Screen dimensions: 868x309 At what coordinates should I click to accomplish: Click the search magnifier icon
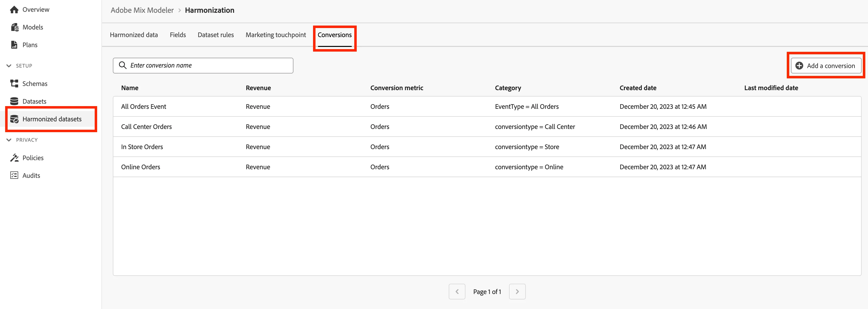pyautogui.click(x=123, y=65)
